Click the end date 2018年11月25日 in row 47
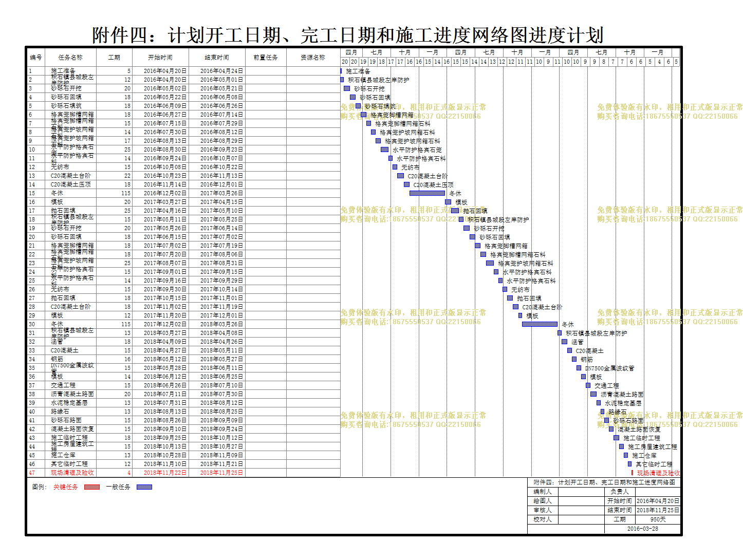743x560 pixels. tap(222, 473)
